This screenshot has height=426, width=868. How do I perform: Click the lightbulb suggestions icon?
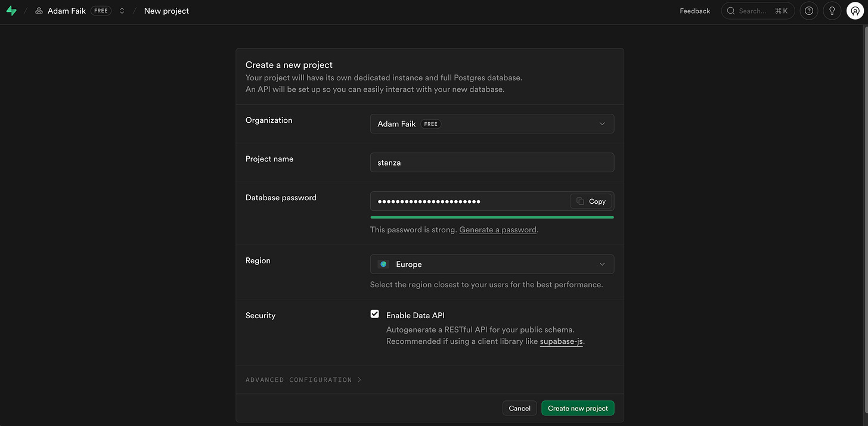832,10
